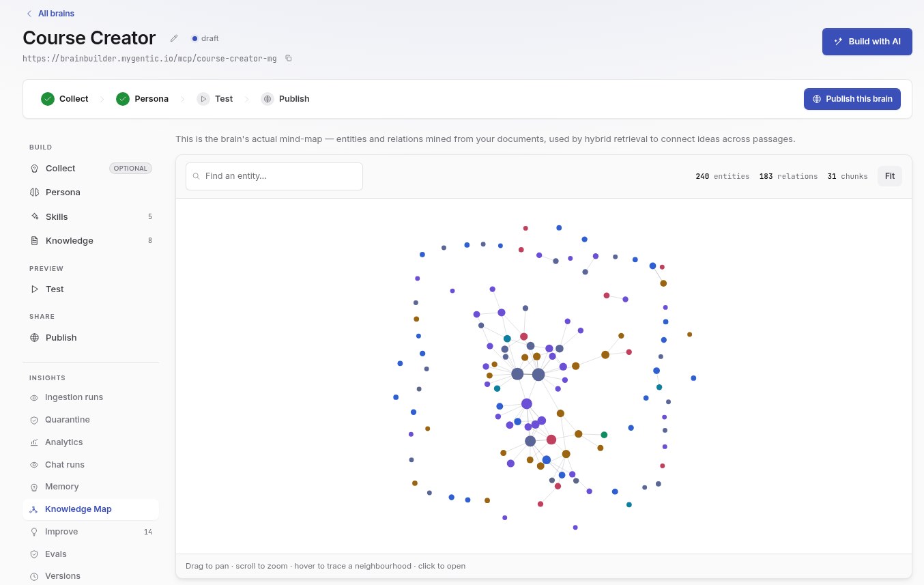Click the pencil icon beside Course Creator title
924x585 pixels.
coord(174,38)
